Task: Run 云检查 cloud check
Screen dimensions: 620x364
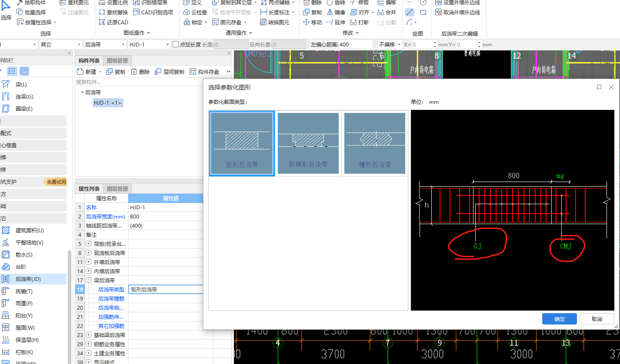Action: (195, 12)
